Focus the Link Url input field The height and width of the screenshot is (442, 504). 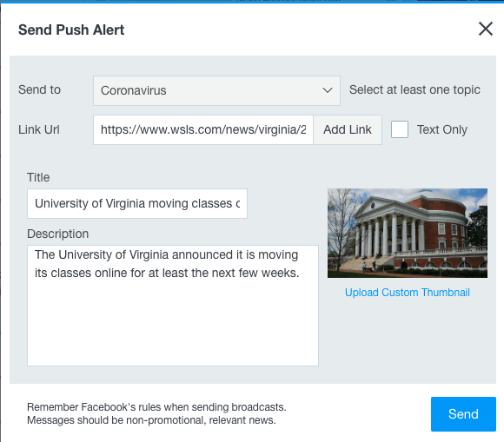coord(203,129)
